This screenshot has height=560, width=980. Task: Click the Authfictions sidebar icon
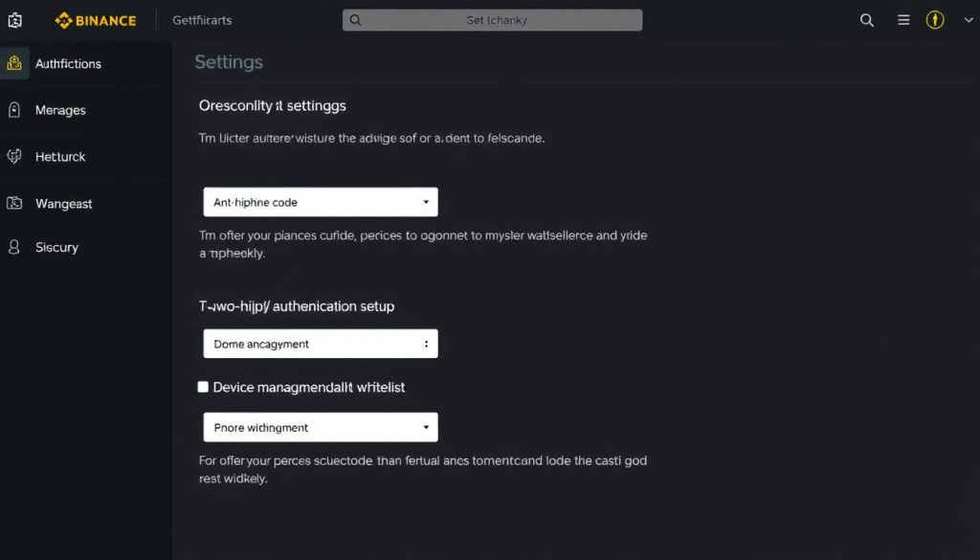[14, 63]
